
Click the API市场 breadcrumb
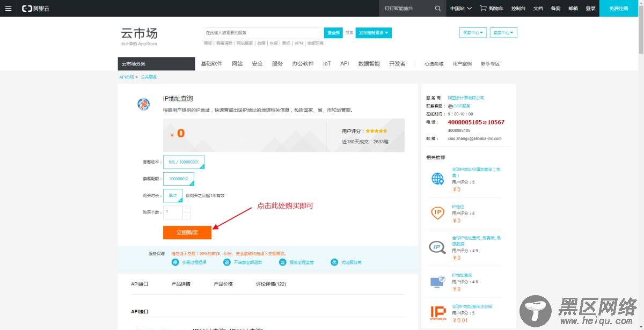click(x=127, y=77)
